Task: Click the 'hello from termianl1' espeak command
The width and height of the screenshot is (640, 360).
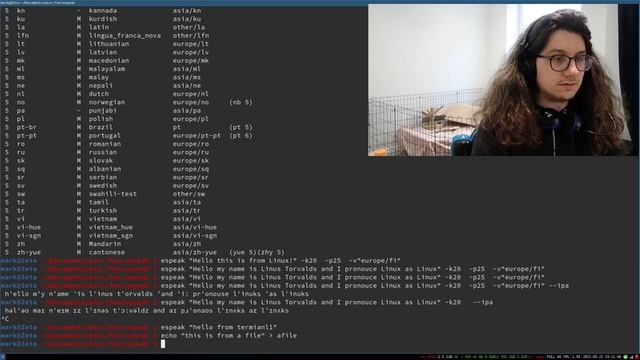Action: click(219, 327)
